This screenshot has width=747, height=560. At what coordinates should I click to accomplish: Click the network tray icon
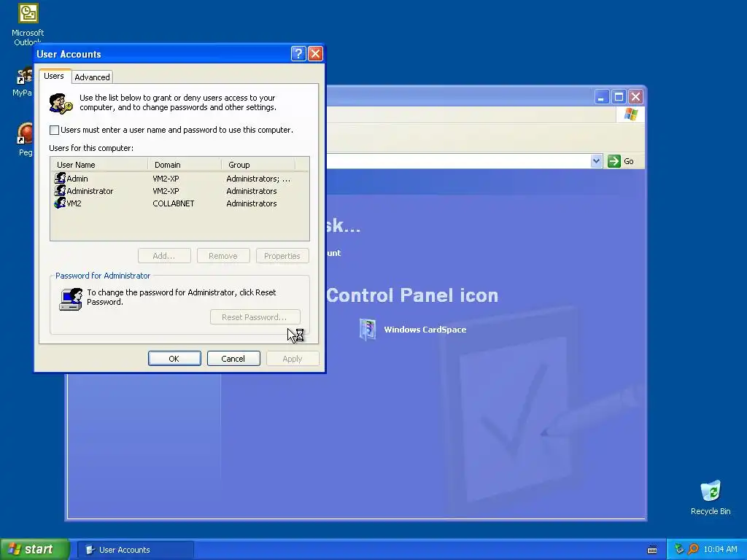click(679, 549)
